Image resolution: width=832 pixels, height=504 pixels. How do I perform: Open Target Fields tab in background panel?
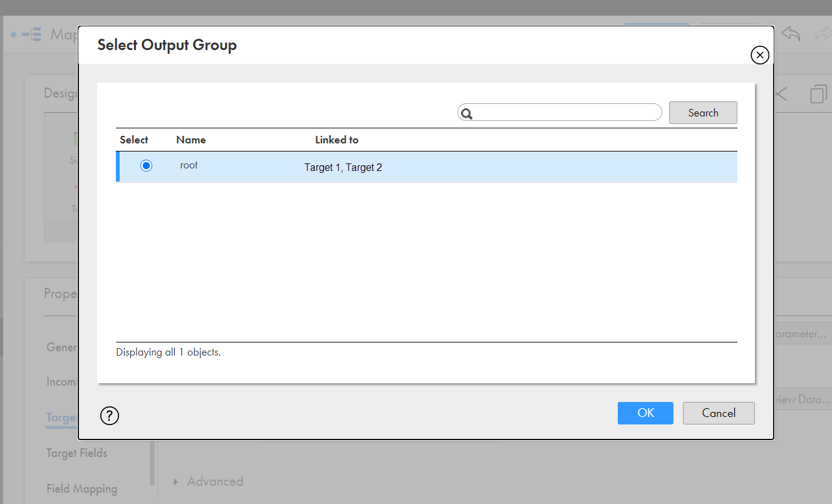point(76,453)
